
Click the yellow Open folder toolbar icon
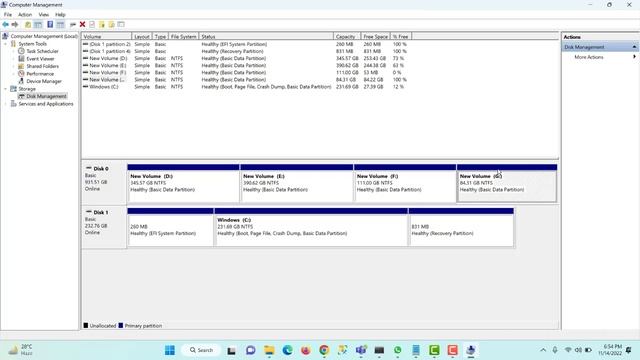(102, 24)
